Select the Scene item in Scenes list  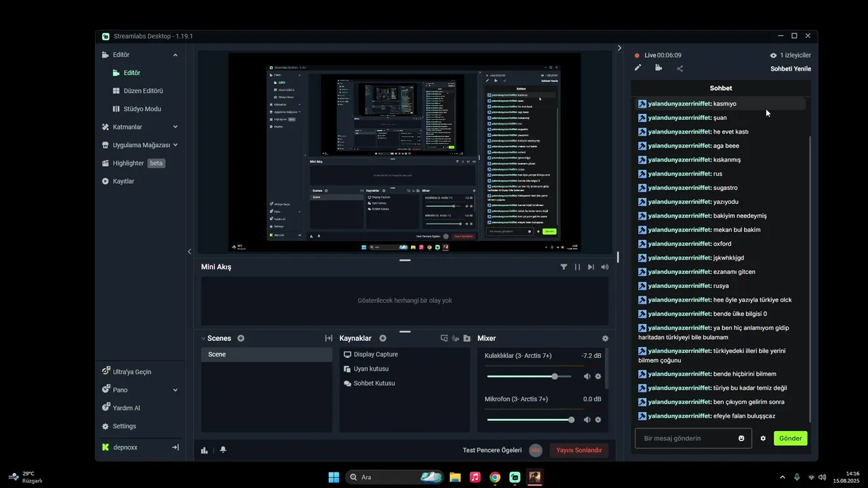pos(267,354)
